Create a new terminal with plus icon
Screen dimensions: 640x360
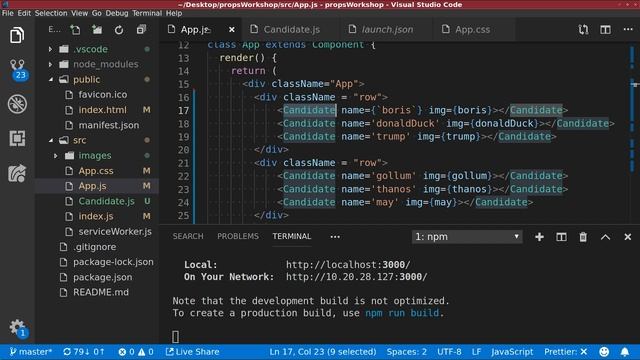click(539, 237)
